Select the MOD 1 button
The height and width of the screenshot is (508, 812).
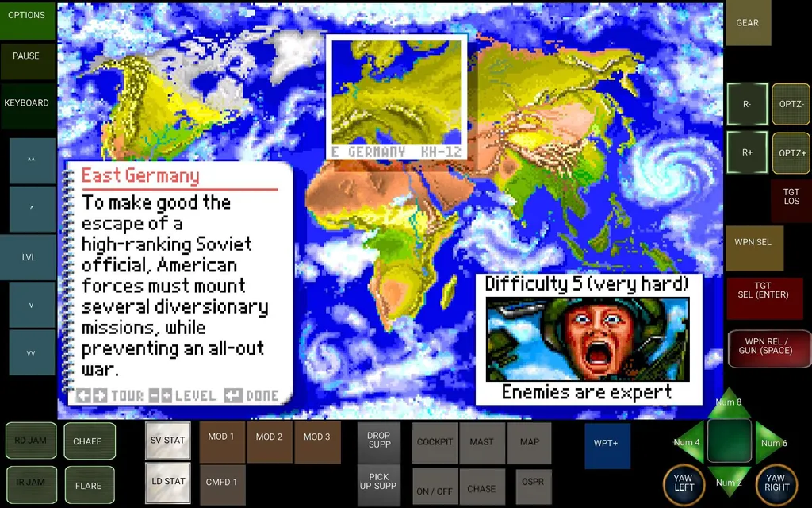click(x=222, y=442)
